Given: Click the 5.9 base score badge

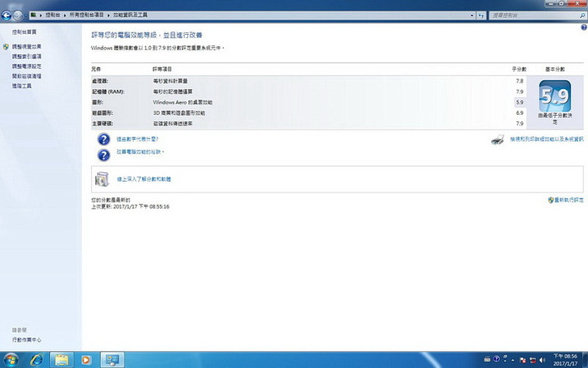Looking at the screenshot, I should tap(555, 95).
